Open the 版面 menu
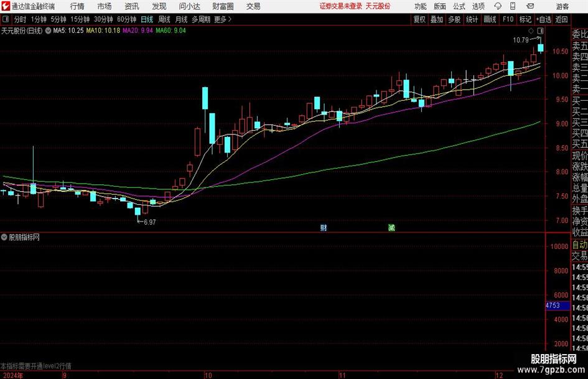Screen dimensions: 588x379 439,6
